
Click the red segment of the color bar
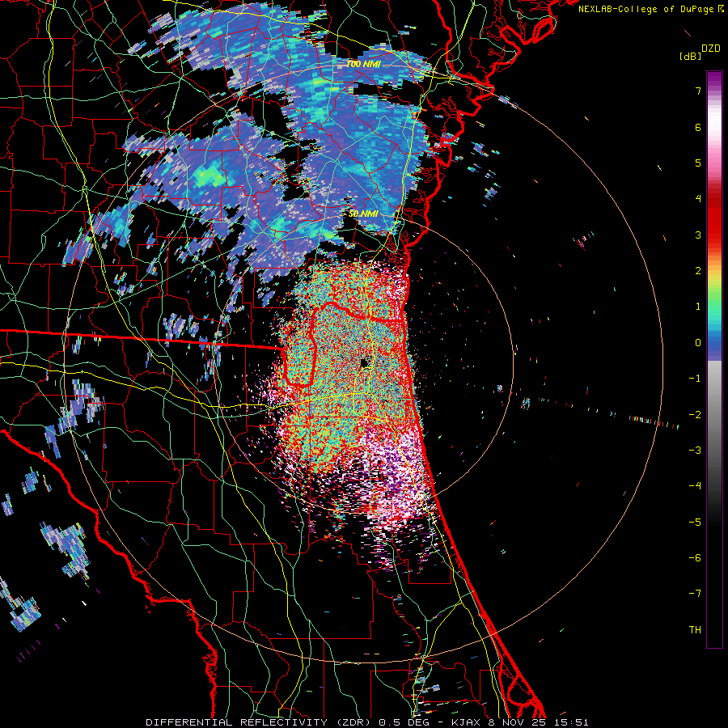pyautogui.click(x=714, y=216)
